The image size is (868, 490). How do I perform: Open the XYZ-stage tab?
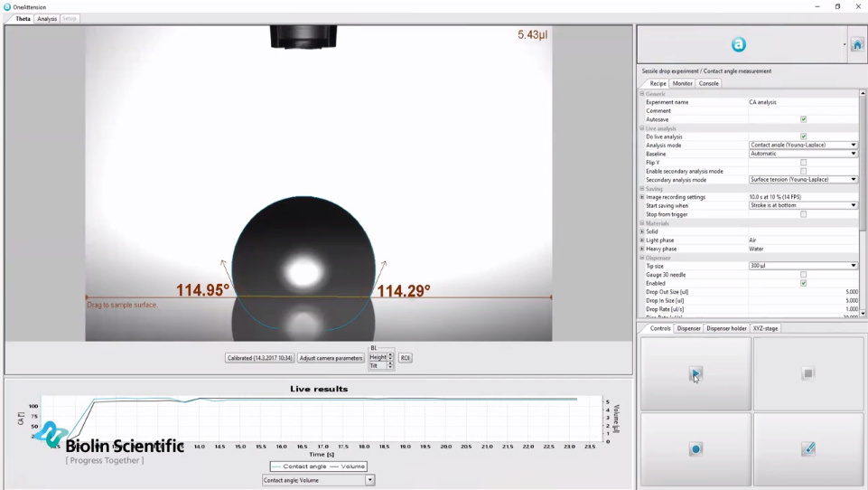coord(765,328)
